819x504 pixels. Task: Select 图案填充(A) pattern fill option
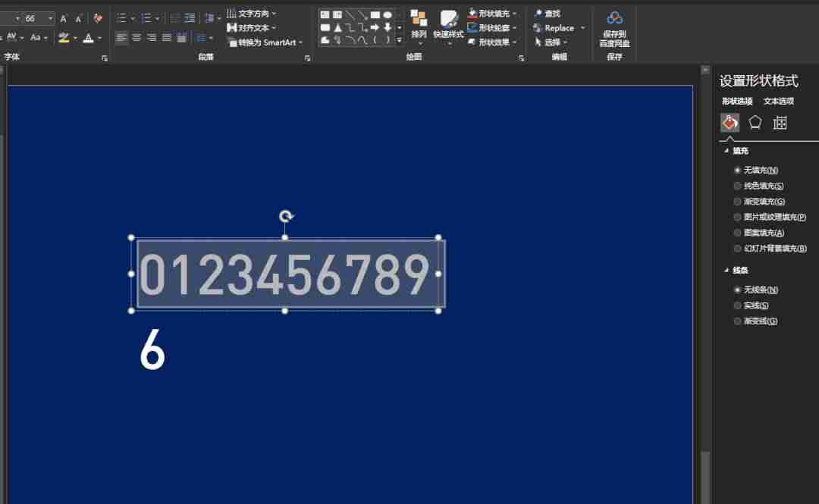tap(759, 233)
